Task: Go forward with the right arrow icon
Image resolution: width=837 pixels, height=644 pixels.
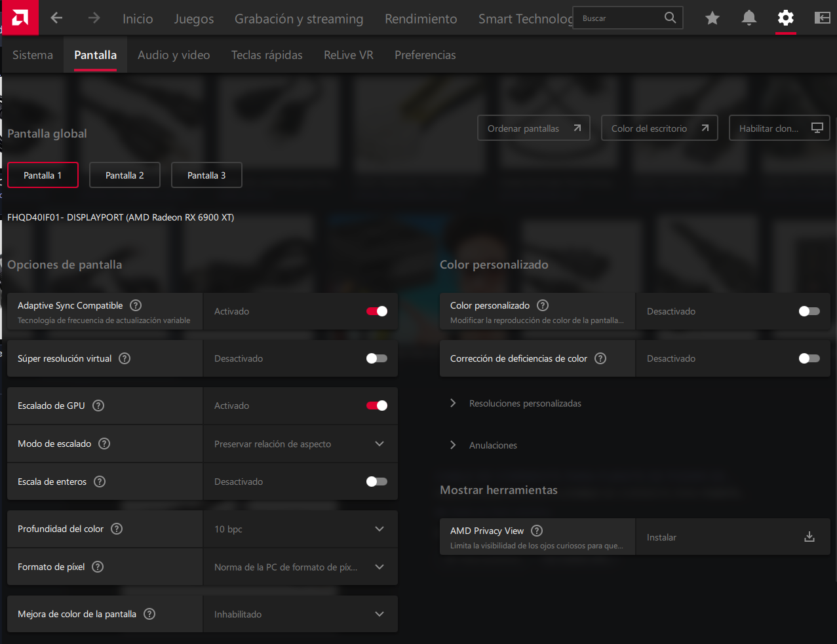Action: click(94, 18)
